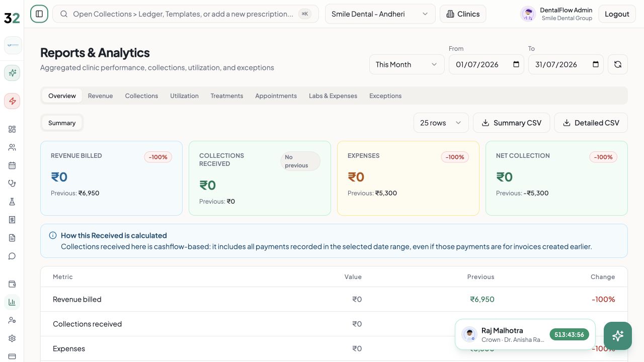The width and height of the screenshot is (644, 362).
Task: Open the This Month period dropdown
Action: point(407,64)
